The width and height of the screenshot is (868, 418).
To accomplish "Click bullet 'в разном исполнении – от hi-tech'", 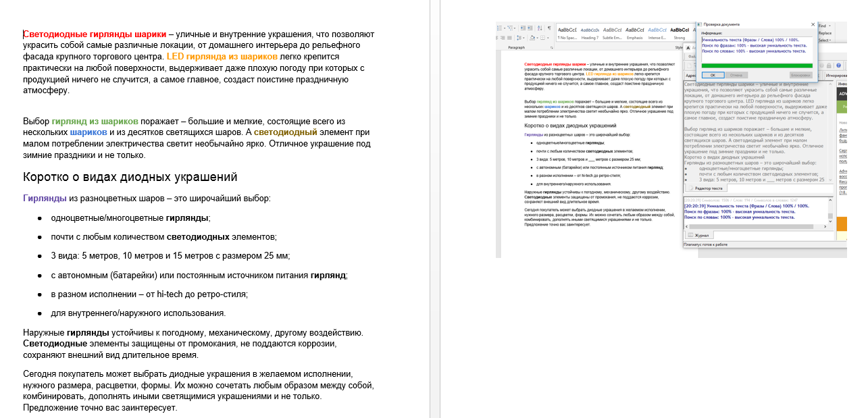I will click(x=149, y=294).
